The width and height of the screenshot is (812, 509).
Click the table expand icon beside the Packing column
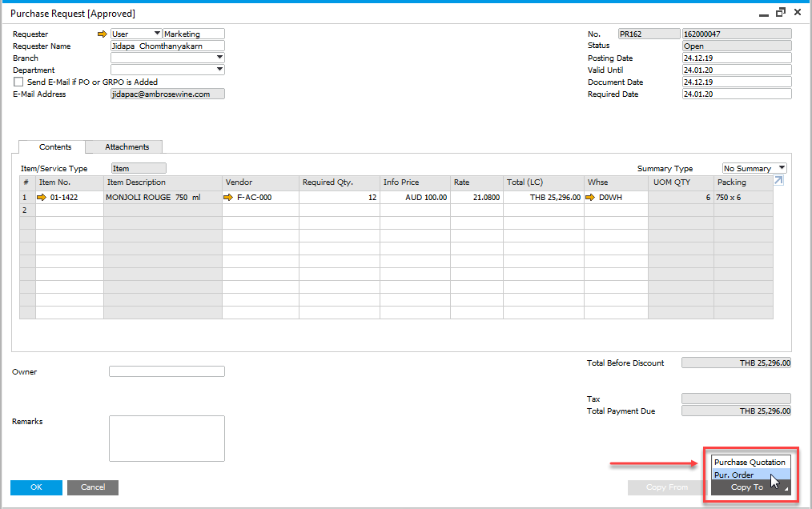(x=778, y=180)
